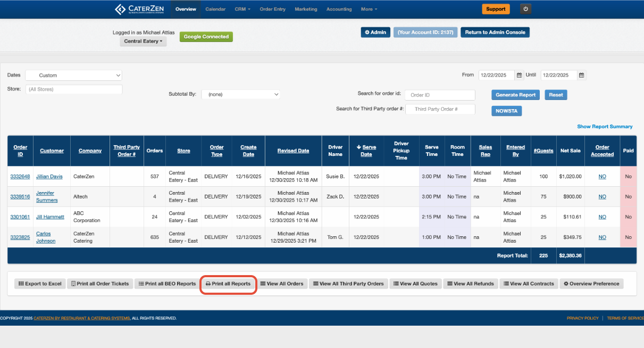Open the Calendar menu item
Viewport: 644px width, 348px height.
[215, 9]
